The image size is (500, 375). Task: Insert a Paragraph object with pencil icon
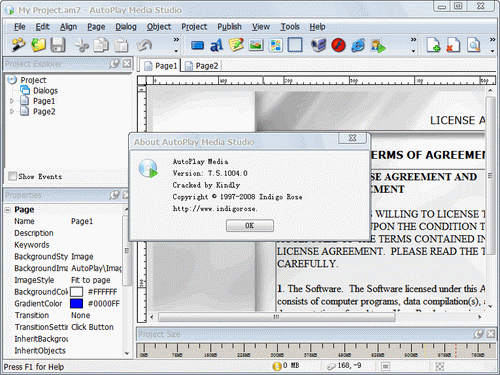click(236, 45)
